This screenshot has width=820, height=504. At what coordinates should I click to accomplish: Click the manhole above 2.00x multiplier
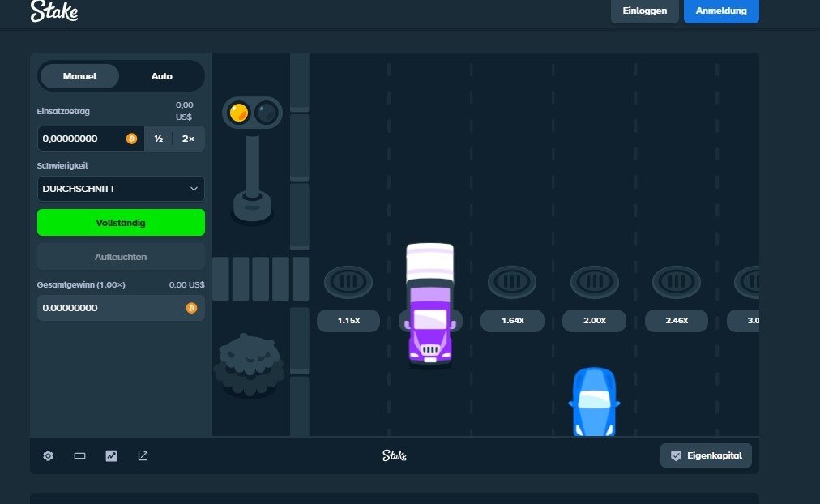click(x=594, y=282)
